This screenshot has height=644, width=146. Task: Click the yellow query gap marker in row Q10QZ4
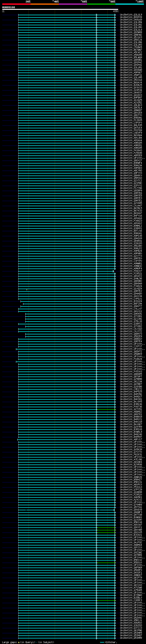point(27,289)
